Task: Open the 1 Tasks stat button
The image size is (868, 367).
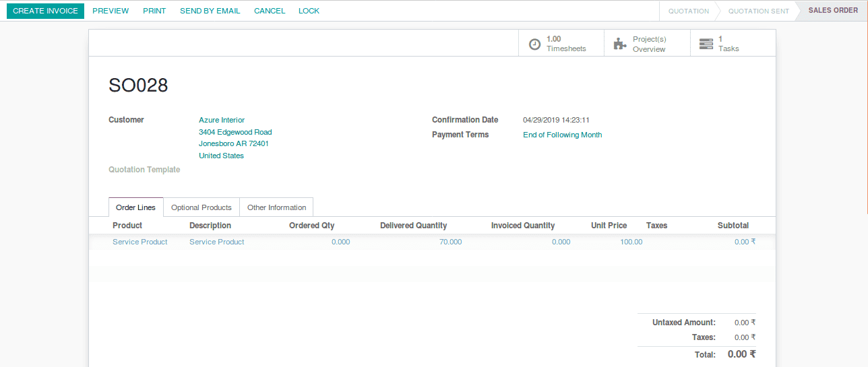Action: [x=733, y=43]
